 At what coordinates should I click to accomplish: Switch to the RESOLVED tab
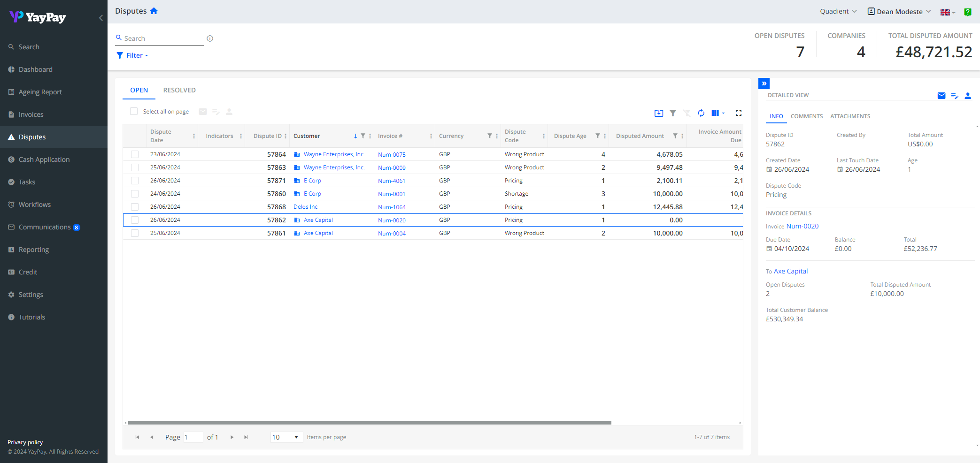(x=179, y=90)
